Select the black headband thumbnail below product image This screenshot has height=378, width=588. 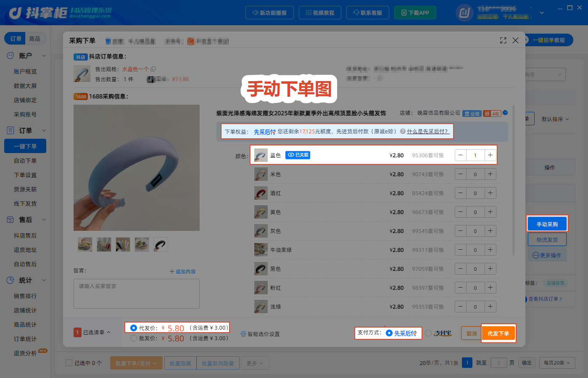click(x=161, y=244)
